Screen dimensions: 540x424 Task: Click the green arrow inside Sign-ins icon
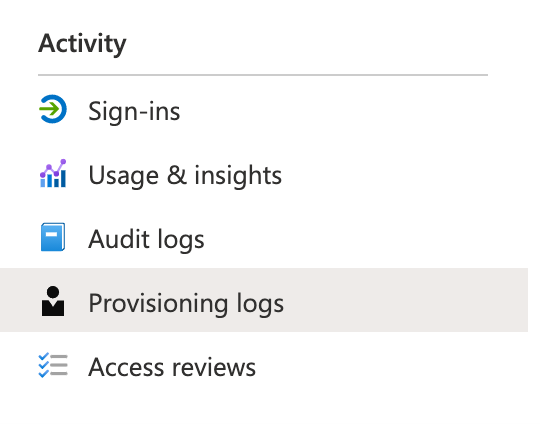click(x=49, y=109)
